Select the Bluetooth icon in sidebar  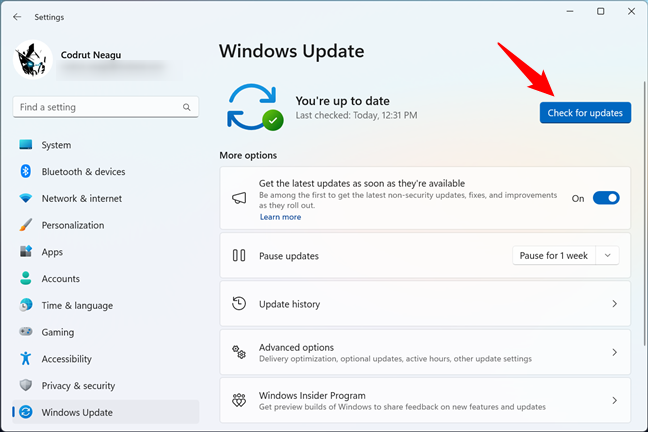(26, 171)
